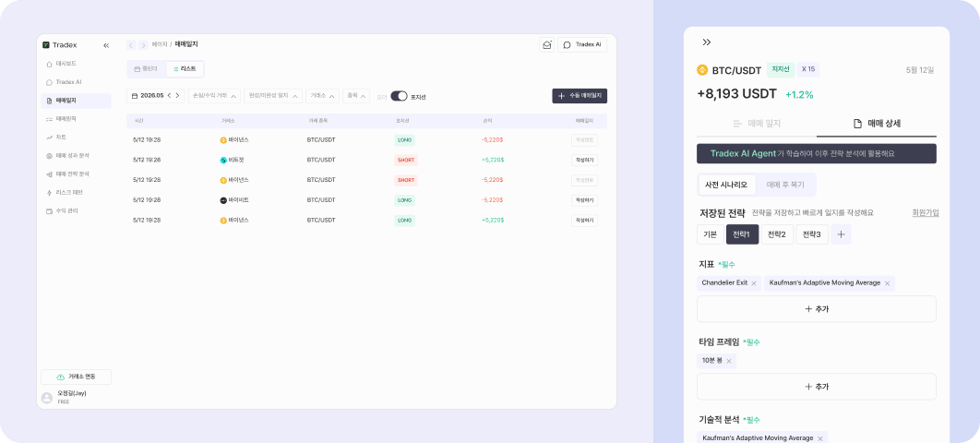
Task: Switch to 매매 후 복기 segment
Action: (785, 185)
